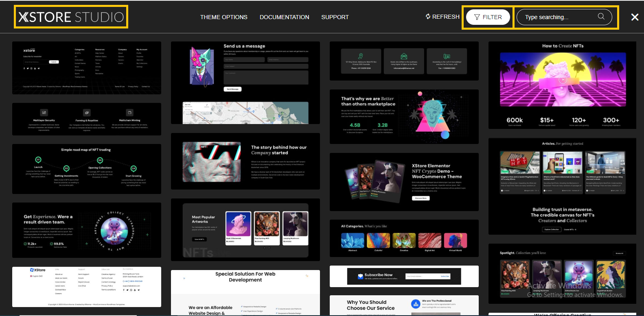The width and height of the screenshot is (644, 316).
Task: Click the play icon on NFT video
Action: coord(563,80)
